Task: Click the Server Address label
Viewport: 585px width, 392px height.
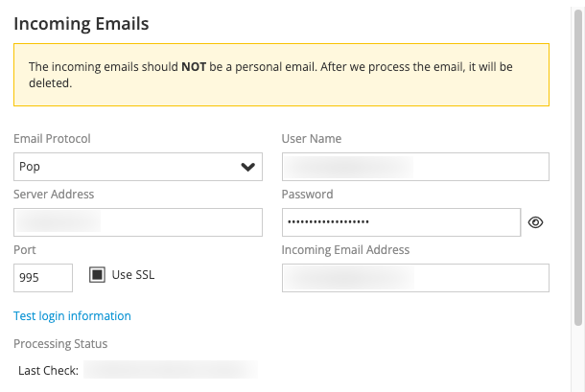Action: coord(54,195)
